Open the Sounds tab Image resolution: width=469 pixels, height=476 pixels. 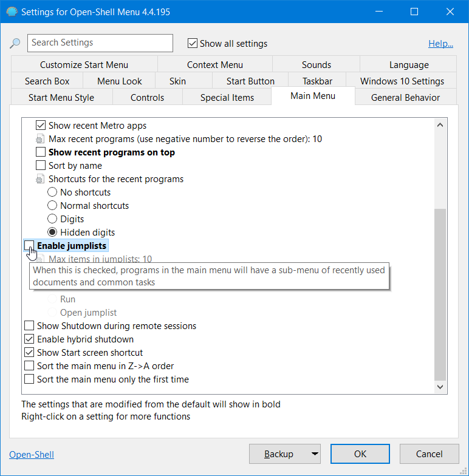[316, 64]
